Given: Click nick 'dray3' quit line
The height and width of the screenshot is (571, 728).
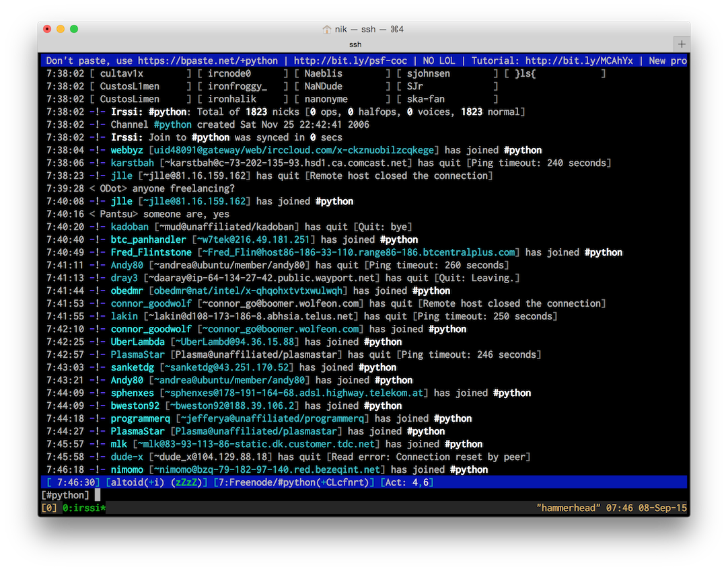Looking at the screenshot, I should [x=124, y=278].
